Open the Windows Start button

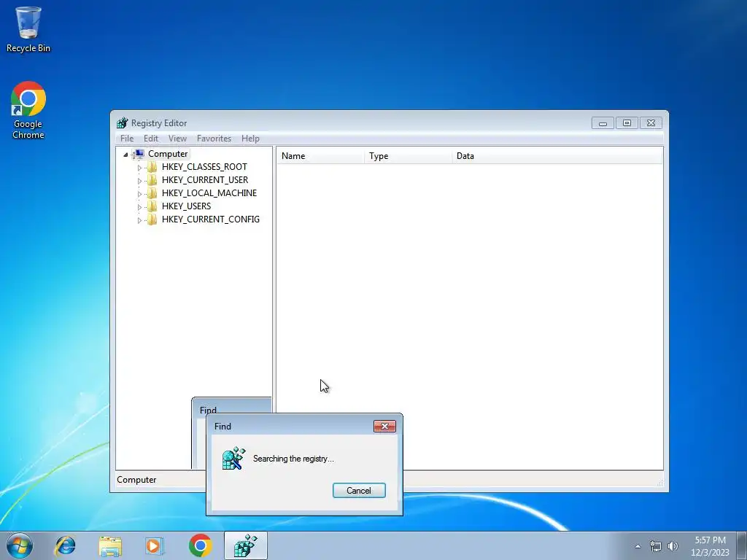coord(20,545)
